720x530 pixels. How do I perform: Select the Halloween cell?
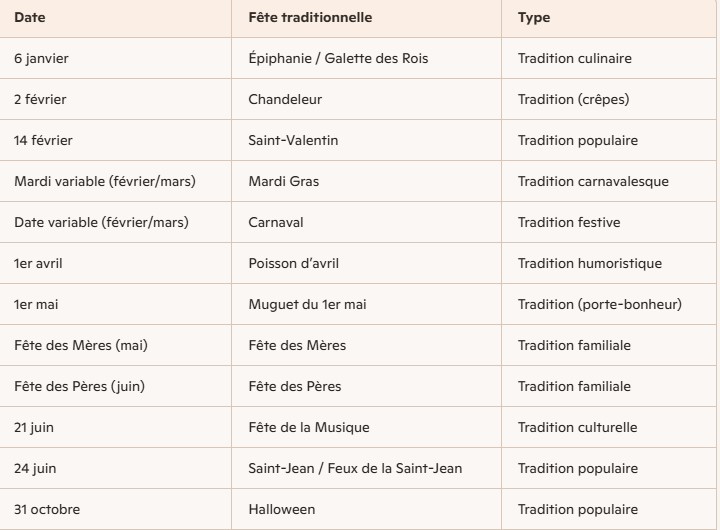[282, 509]
